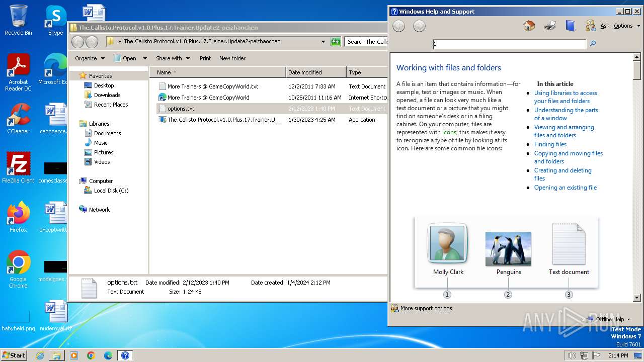This screenshot has height=362, width=644.
Task: Select the options.txt file row
Action: (272, 109)
